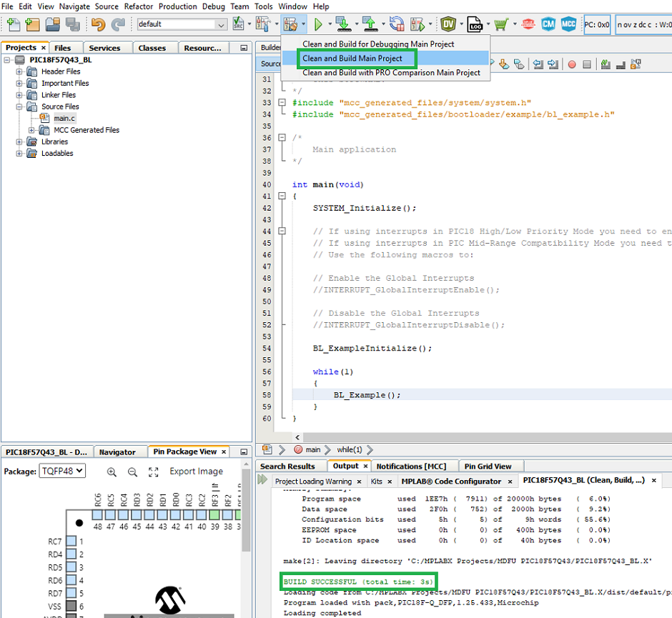Open the Refactor menu
This screenshot has width=672, height=618.
point(138,6)
